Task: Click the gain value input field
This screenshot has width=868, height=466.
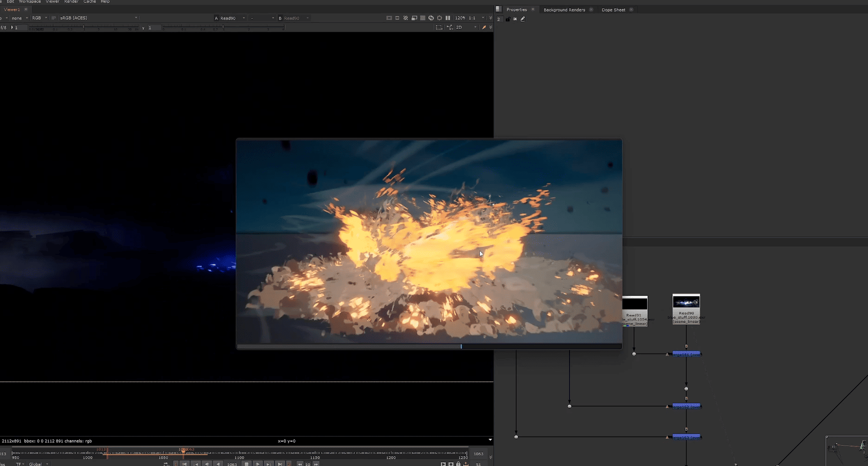Action: (20, 28)
